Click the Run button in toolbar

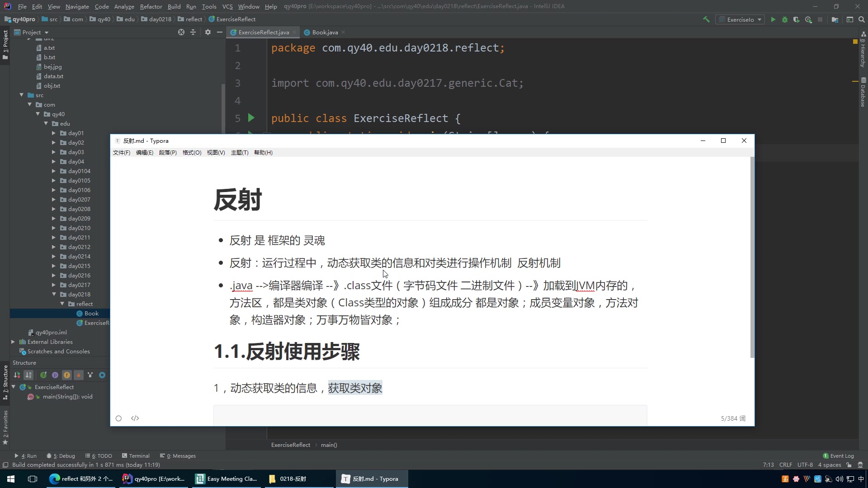tap(773, 19)
